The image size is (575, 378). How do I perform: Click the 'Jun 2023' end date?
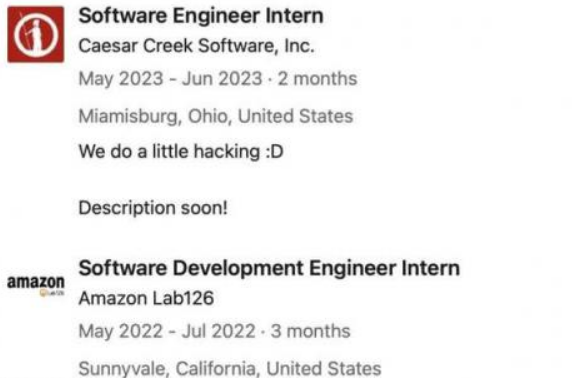pyautogui.click(x=222, y=78)
